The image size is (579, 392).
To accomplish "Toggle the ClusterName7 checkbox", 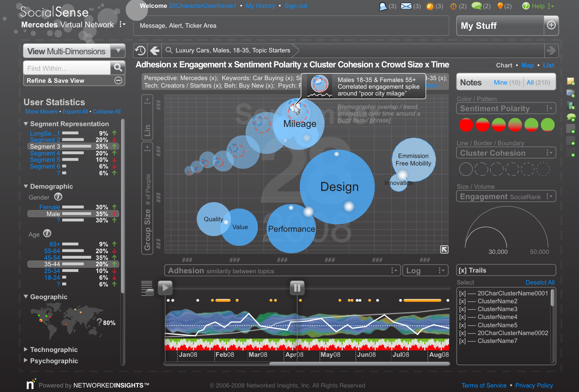I will [462, 341].
